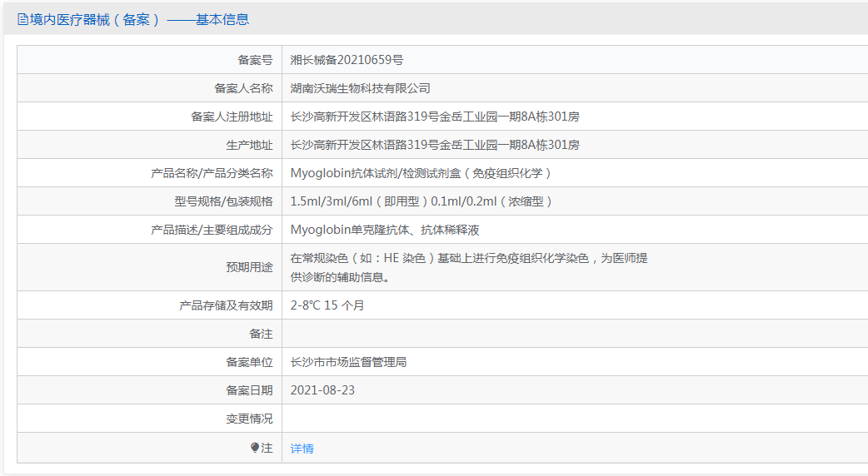Select the address in the 备案人注册地址 row

pos(435,117)
